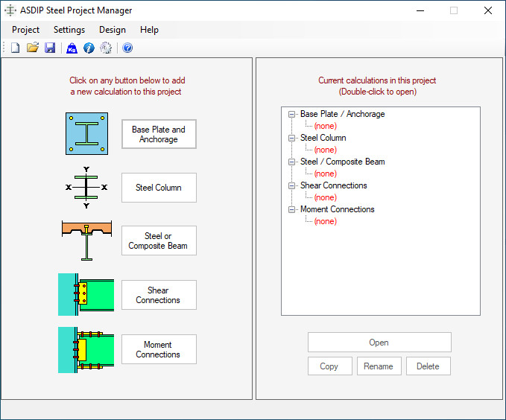Click the moment connection illustration image
The height and width of the screenshot is (420, 506).
[x=86, y=350]
